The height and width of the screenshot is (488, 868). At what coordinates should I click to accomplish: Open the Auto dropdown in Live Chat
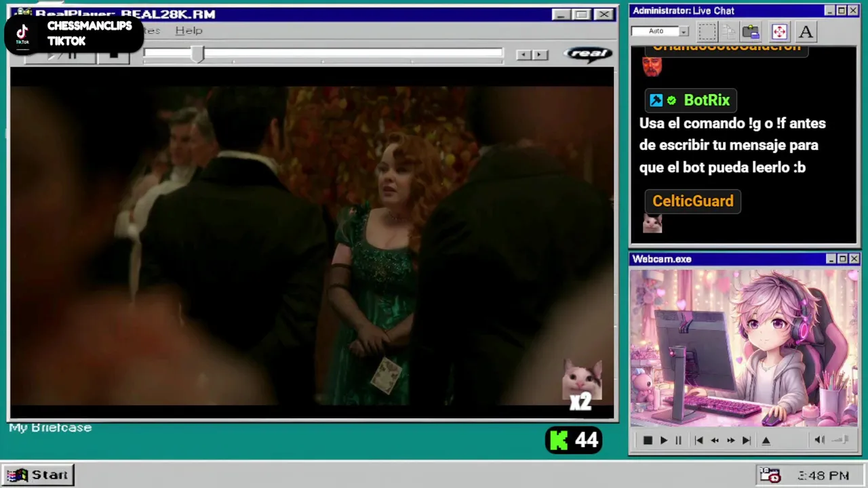pyautogui.click(x=684, y=31)
